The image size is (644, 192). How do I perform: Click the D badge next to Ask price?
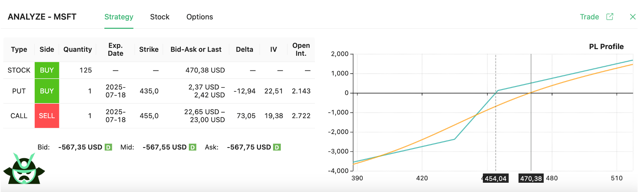[x=277, y=147]
